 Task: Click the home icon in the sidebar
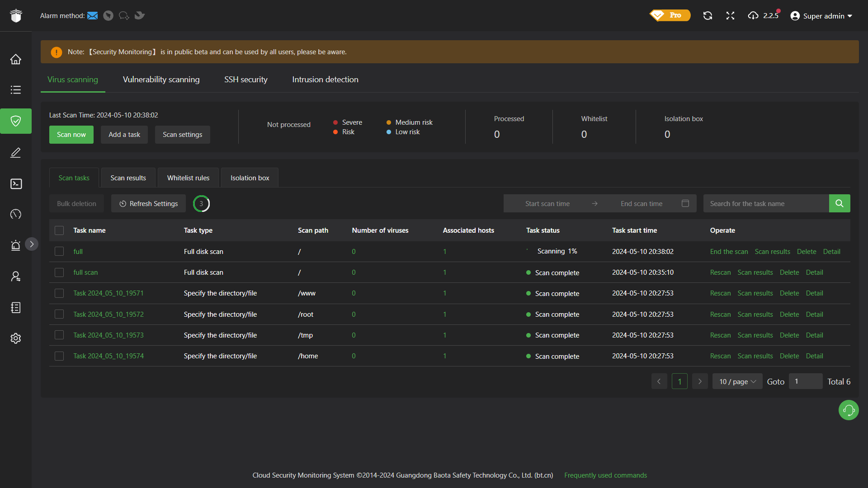pyautogui.click(x=16, y=59)
